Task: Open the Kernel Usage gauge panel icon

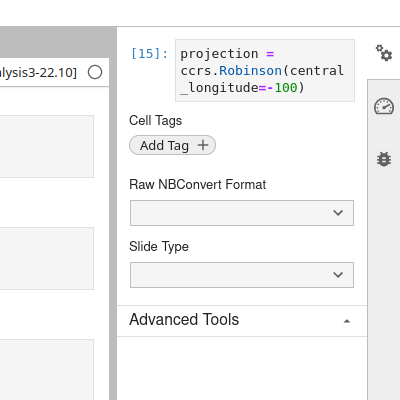Action: (x=384, y=106)
